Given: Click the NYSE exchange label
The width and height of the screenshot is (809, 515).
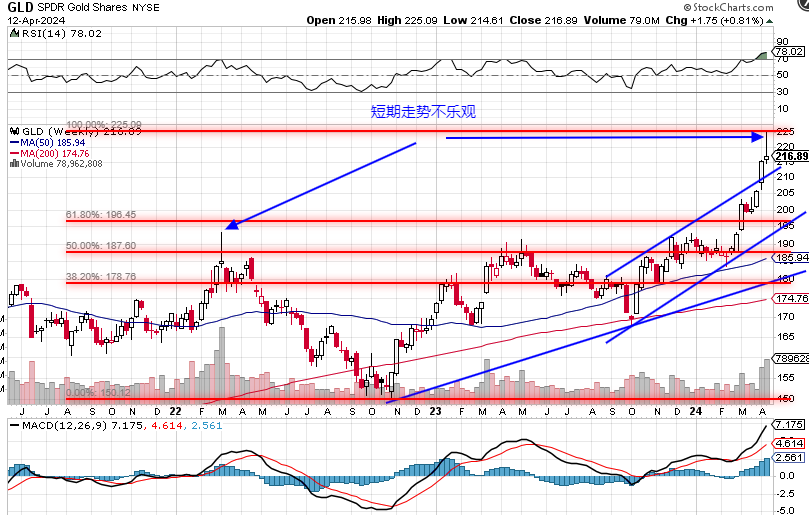Looking at the screenshot, I should click(145, 8).
